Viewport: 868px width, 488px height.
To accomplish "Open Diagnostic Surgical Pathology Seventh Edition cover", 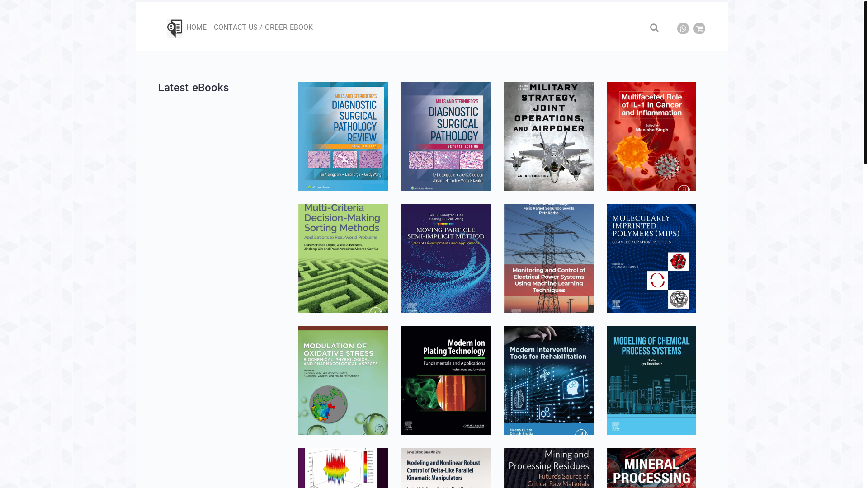I will [446, 136].
